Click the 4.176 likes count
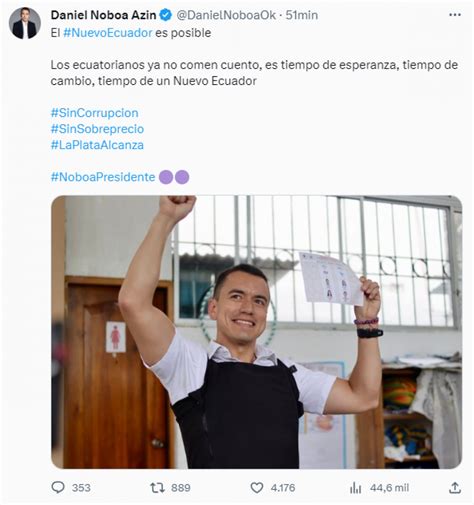The height and width of the screenshot is (505, 474). click(x=283, y=488)
